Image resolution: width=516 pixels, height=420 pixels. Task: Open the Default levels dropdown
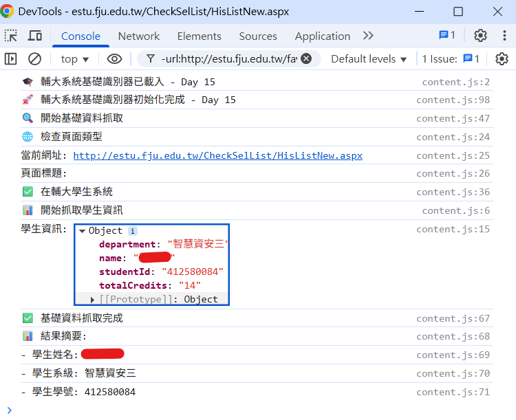[x=369, y=59]
